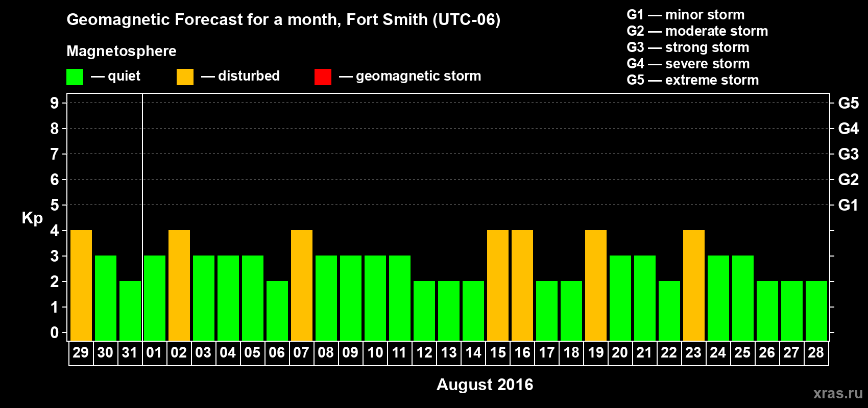Click the green bar for August 25
The image size is (868, 408).
pyautogui.click(x=743, y=298)
